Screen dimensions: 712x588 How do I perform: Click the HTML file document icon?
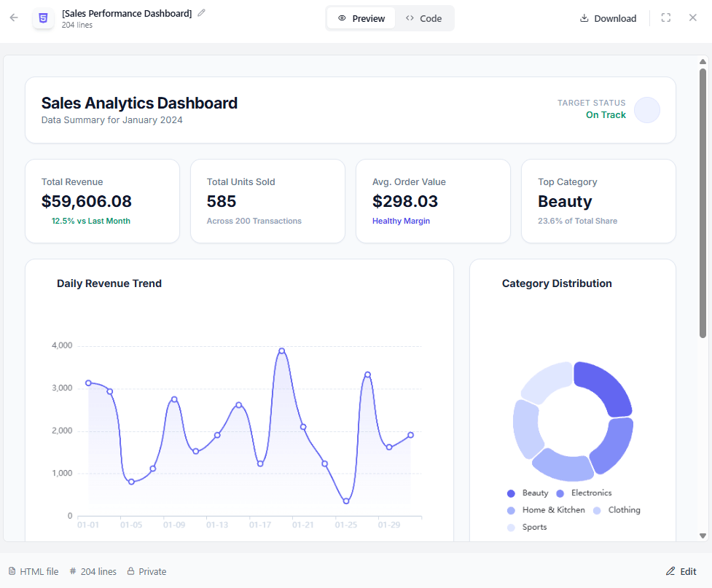(12, 571)
